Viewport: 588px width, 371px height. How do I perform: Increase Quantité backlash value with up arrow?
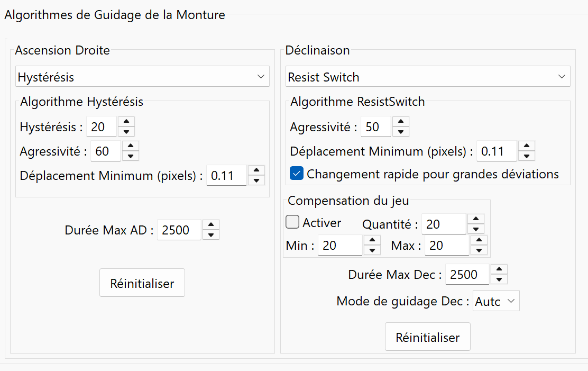[476, 219]
